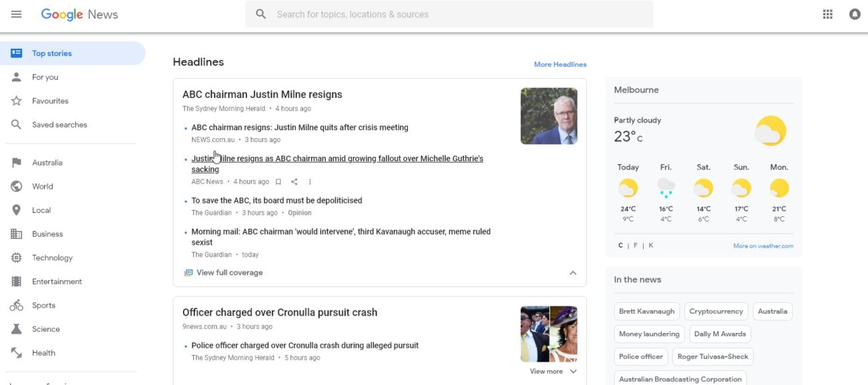
Task: Open Top stories section
Action: click(73, 53)
